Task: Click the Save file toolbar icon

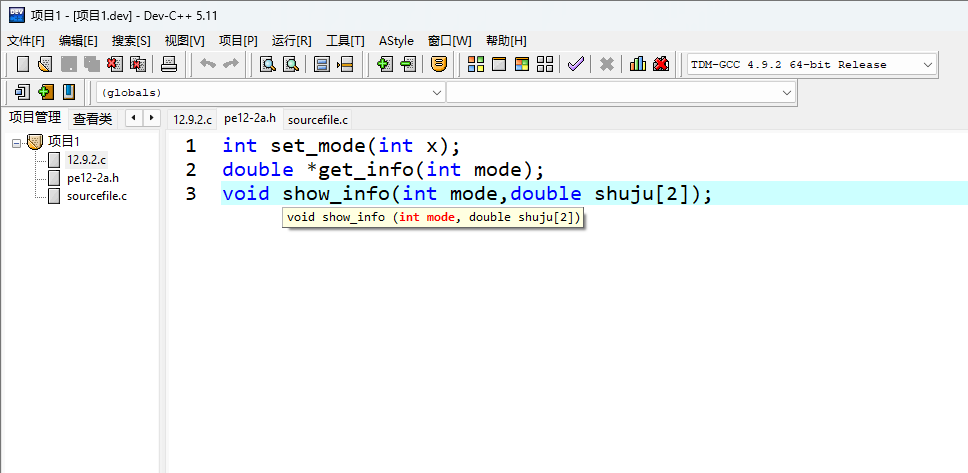Action: click(x=69, y=64)
